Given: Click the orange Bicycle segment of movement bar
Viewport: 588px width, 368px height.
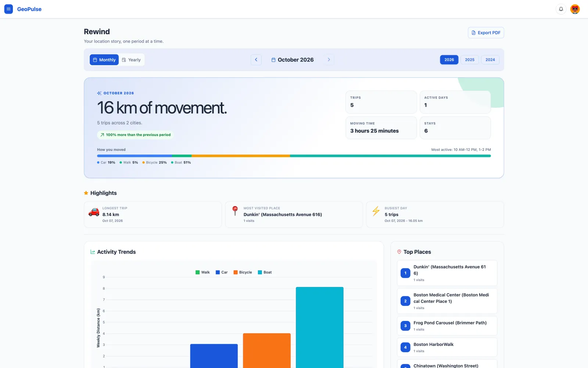Looking at the screenshot, I should (x=241, y=156).
